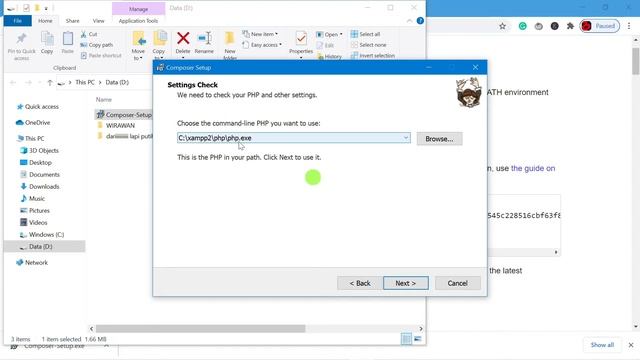This screenshot has height=360, width=640.
Task: Click This PC in address bar
Action: [x=85, y=82]
